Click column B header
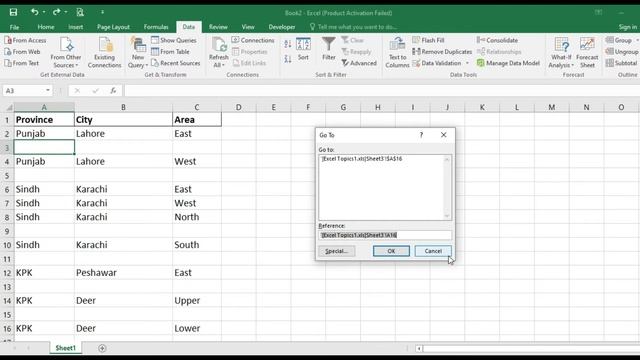 tap(123, 107)
